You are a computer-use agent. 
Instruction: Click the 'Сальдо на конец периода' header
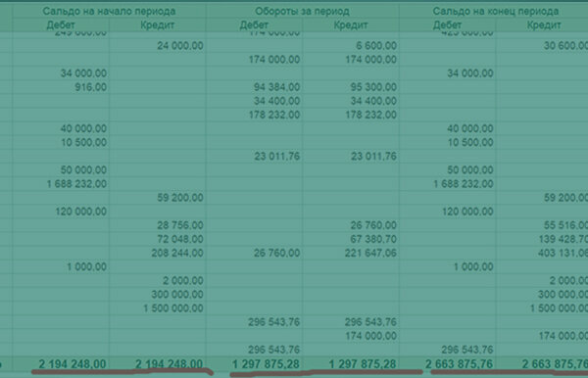pos(496,11)
